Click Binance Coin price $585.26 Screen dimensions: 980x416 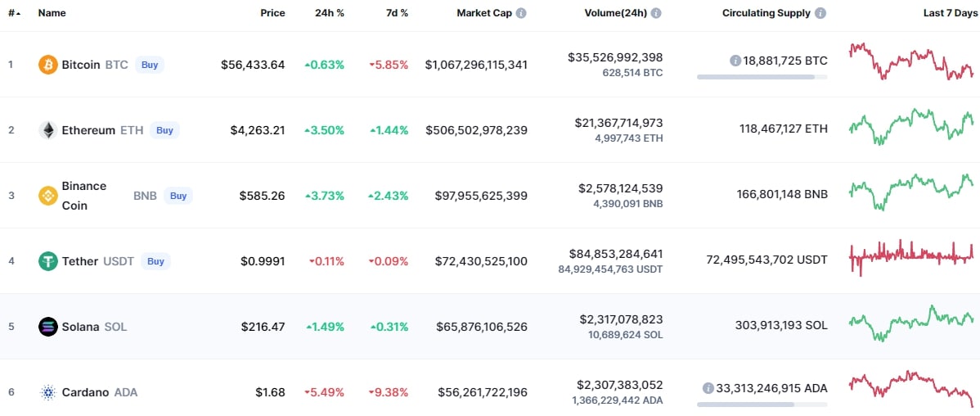(263, 196)
